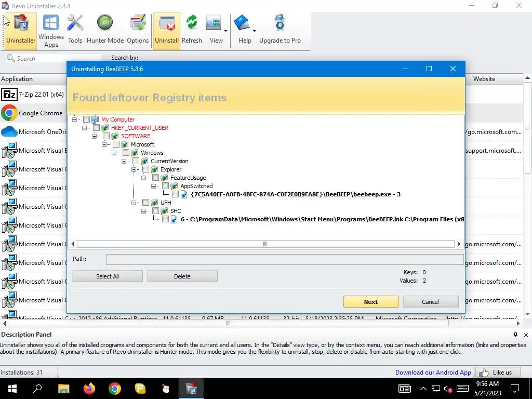The height and width of the screenshot is (399, 532).
Task: Pin the Description Panel
Action: click(515, 335)
